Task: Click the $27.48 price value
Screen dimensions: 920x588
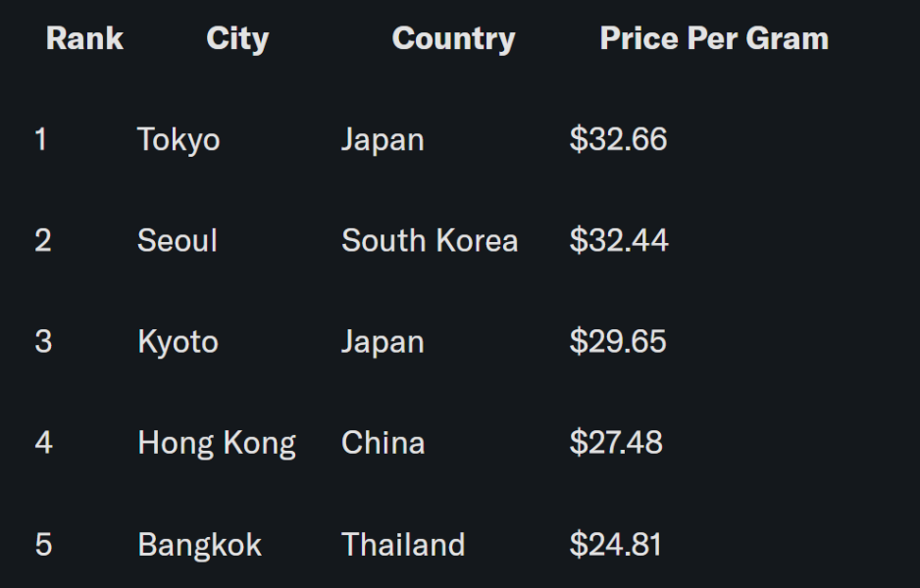Action: tap(616, 443)
